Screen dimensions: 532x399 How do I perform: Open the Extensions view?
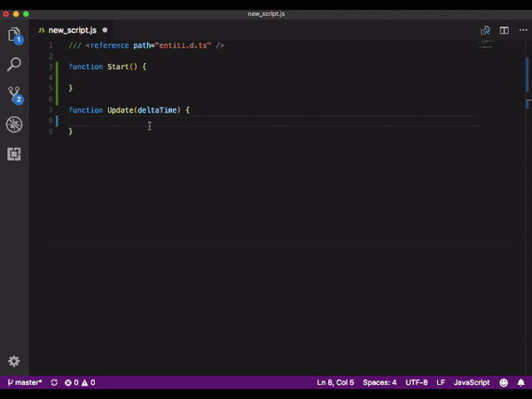coord(14,154)
